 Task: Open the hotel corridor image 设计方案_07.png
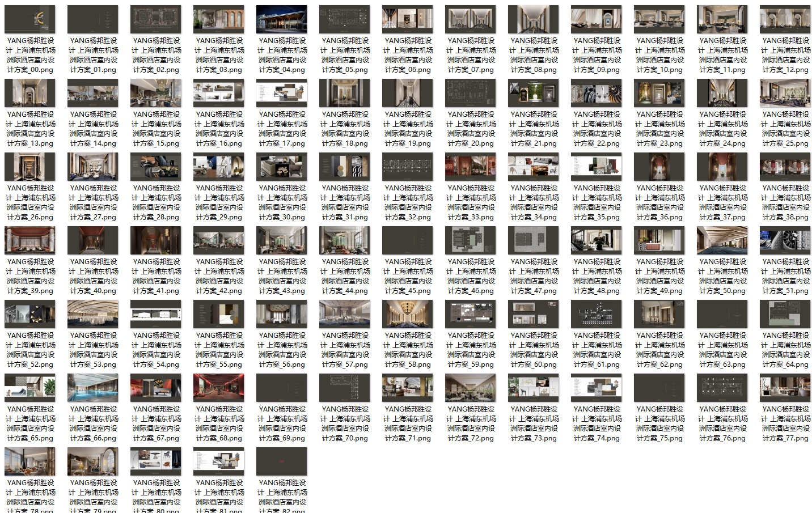point(470,19)
